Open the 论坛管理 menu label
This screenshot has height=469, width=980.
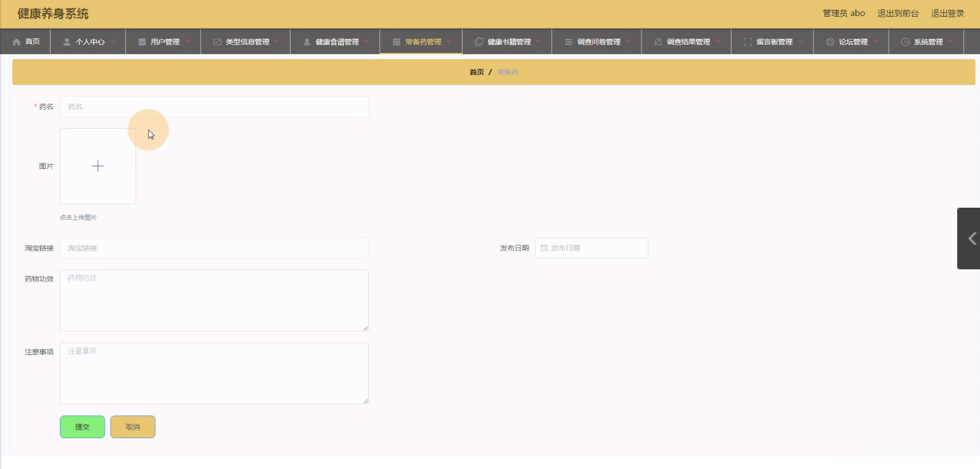(x=853, y=42)
